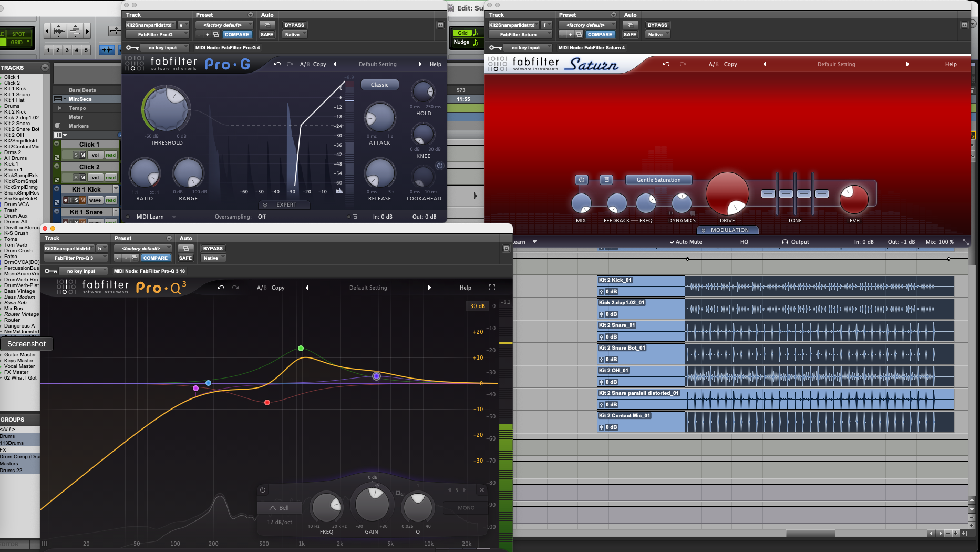Open Help menu in Pro-G
Screen dimensions: 980x552
tap(436, 64)
